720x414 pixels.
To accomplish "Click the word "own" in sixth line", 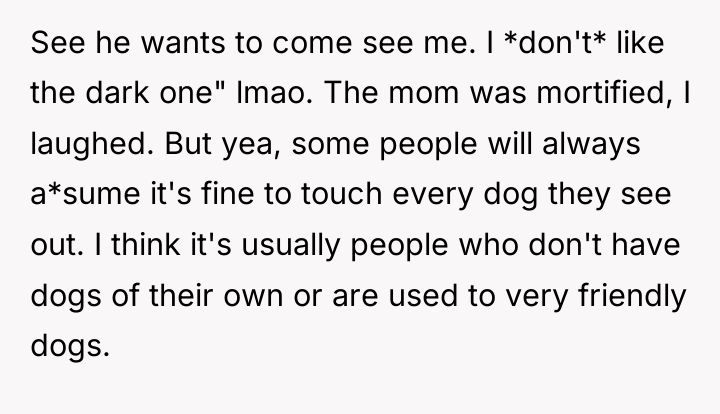I will point(253,296).
